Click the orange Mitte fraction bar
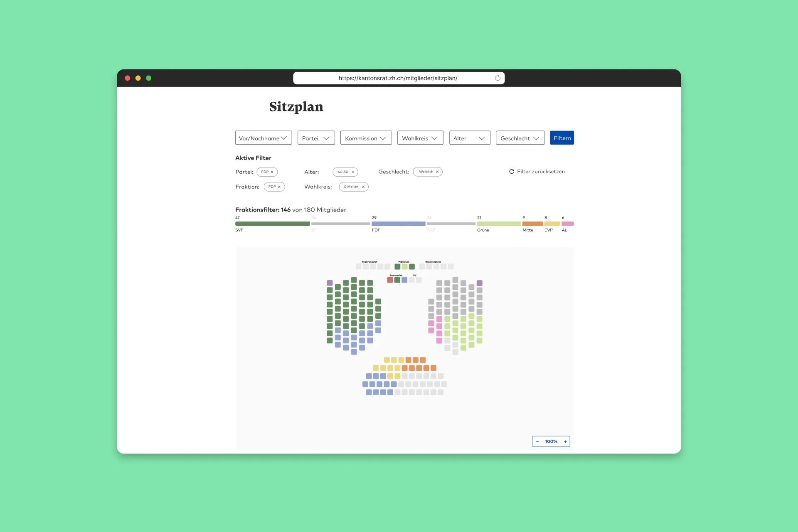The width and height of the screenshot is (798, 532). tap(532, 224)
